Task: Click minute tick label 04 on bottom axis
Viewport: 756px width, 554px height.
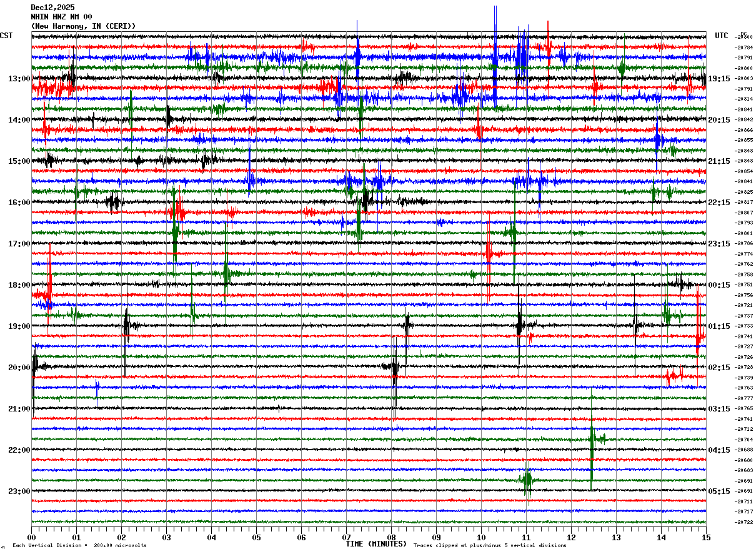Action: [211, 537]
